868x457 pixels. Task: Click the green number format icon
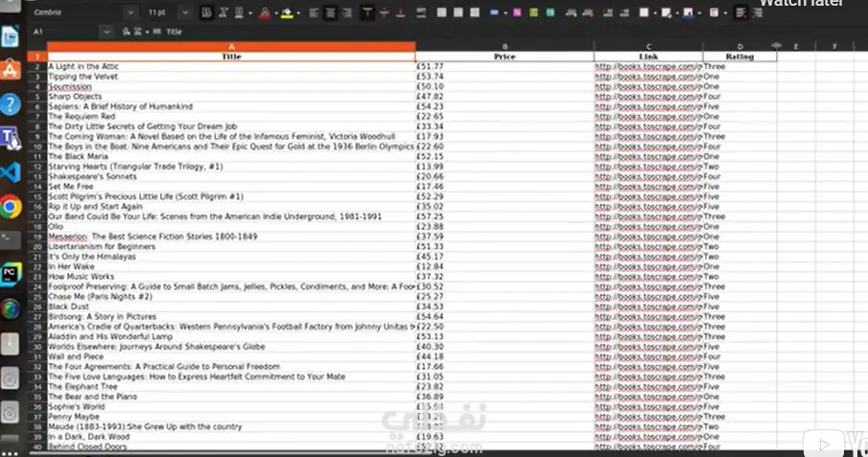pos(533,12)
